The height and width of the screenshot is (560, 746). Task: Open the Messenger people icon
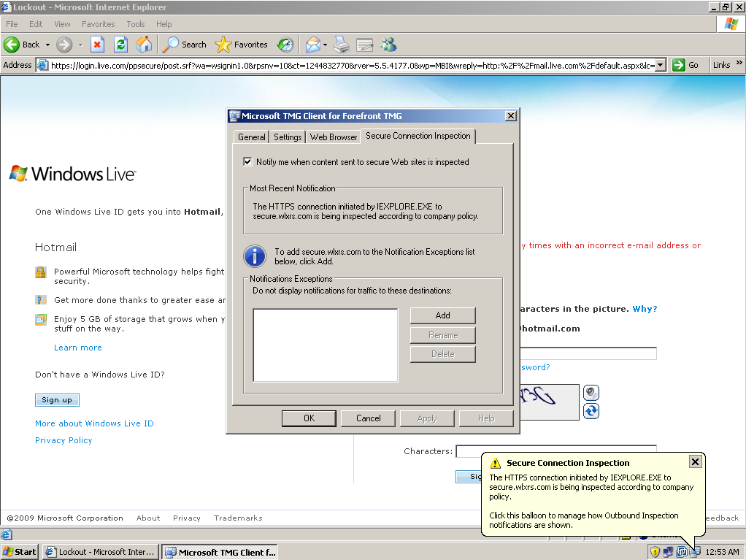point(389,45)
